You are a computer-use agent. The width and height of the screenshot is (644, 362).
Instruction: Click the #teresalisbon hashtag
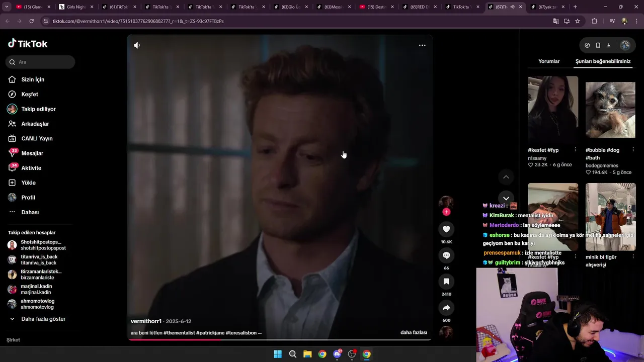point(241,333)
